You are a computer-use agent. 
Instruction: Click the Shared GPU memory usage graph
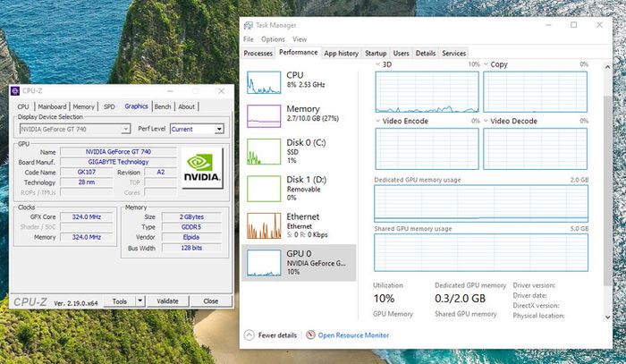481,252
